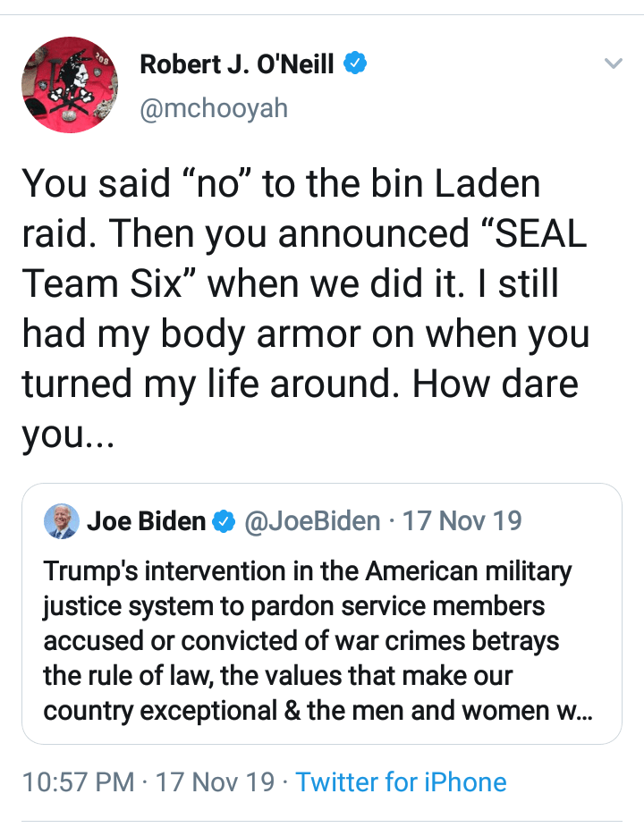Open the Twitter for iPhone source link

tap(401, 782)
